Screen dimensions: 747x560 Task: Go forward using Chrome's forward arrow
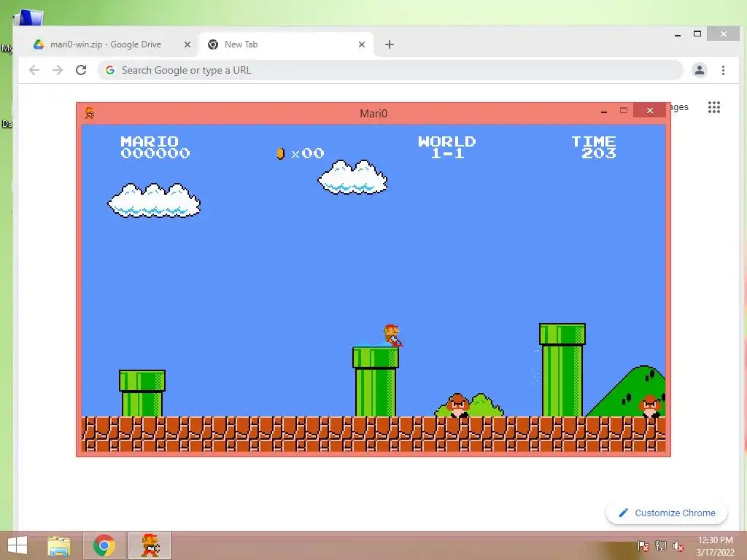click(58, 70)
